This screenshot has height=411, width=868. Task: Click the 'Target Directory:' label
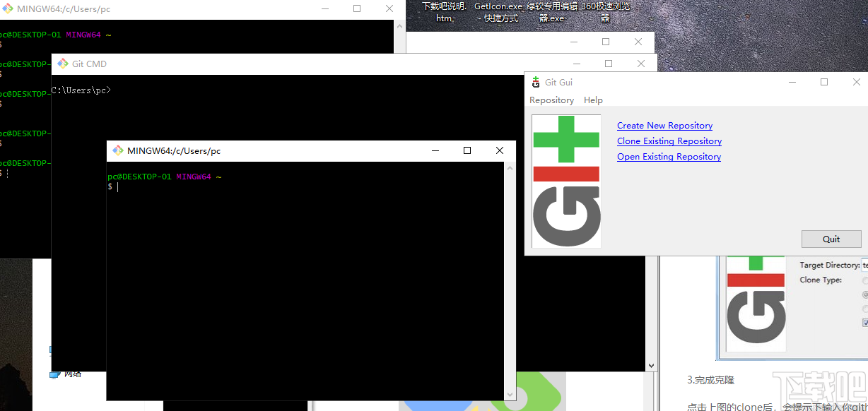(830, 266)
